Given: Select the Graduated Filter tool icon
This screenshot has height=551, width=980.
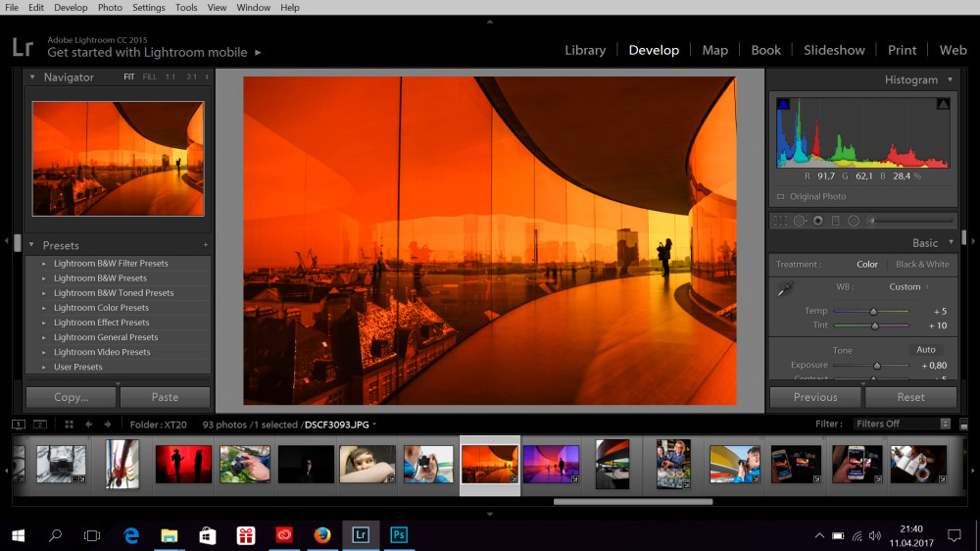Looking at the screenshot, I should pos(836,221).
